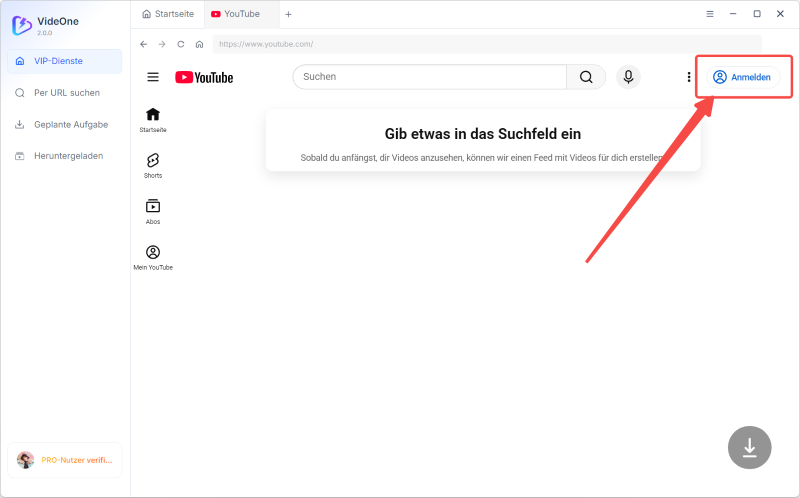Go back with the left arrow

tap(143, 44)
